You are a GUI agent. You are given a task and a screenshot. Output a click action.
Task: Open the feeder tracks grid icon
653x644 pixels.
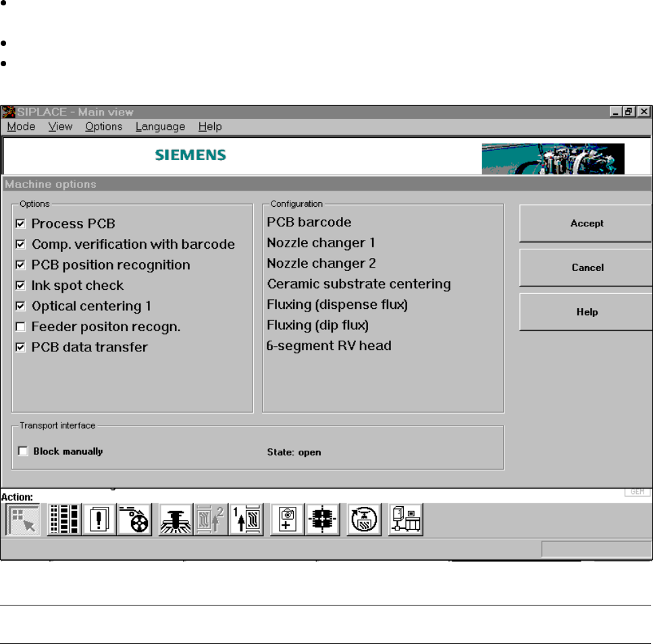[x=64, y=520]
